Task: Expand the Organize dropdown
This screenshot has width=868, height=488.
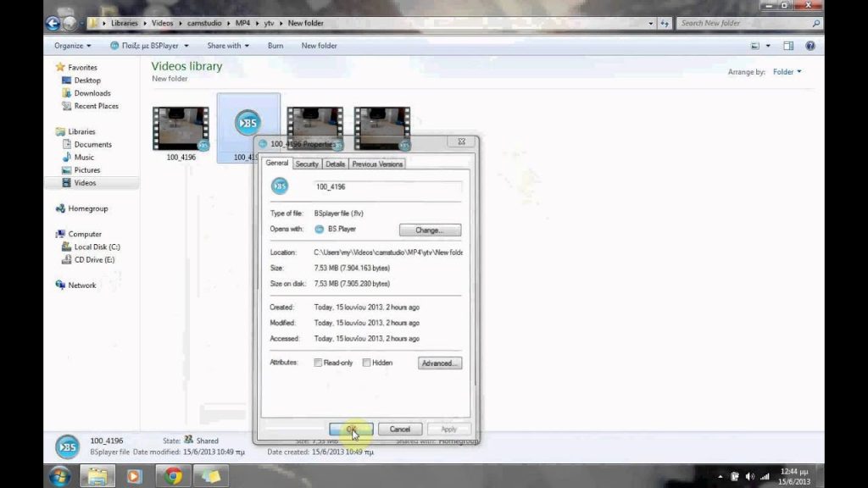Action: coord(73,46)
